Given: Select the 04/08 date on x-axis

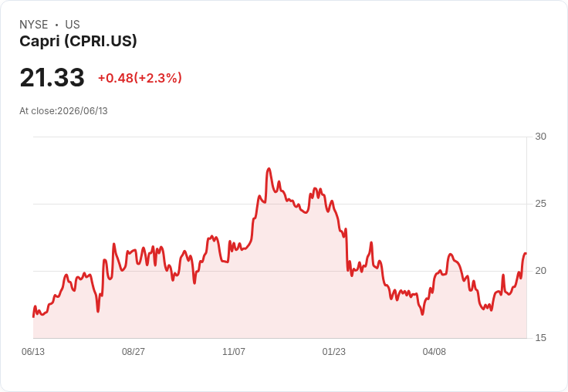Looking at the screenshot, I should (x=434, y=351).
